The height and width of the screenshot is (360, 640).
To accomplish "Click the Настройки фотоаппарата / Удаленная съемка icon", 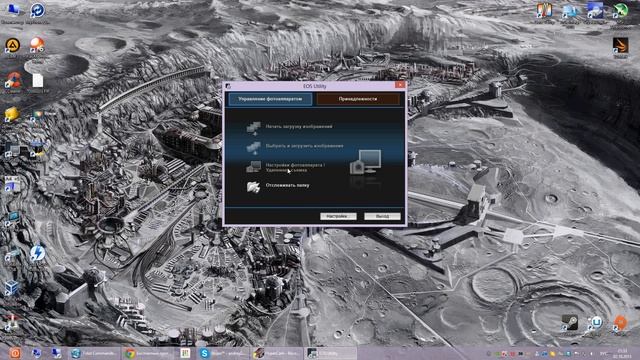I will tap(253, 167).
